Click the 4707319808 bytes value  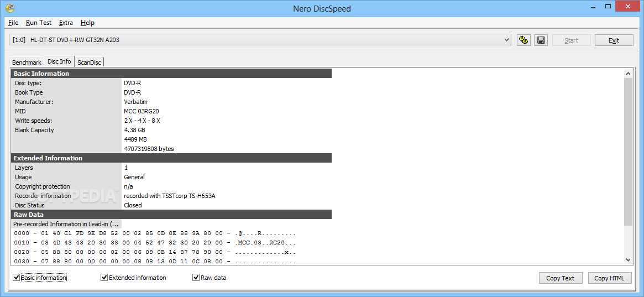click(149, 149)
